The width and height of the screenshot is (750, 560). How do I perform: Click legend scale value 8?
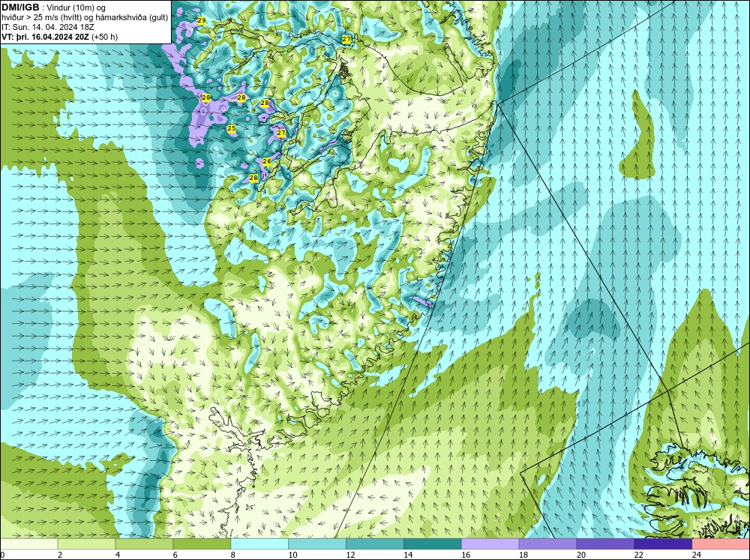(233, 555)
